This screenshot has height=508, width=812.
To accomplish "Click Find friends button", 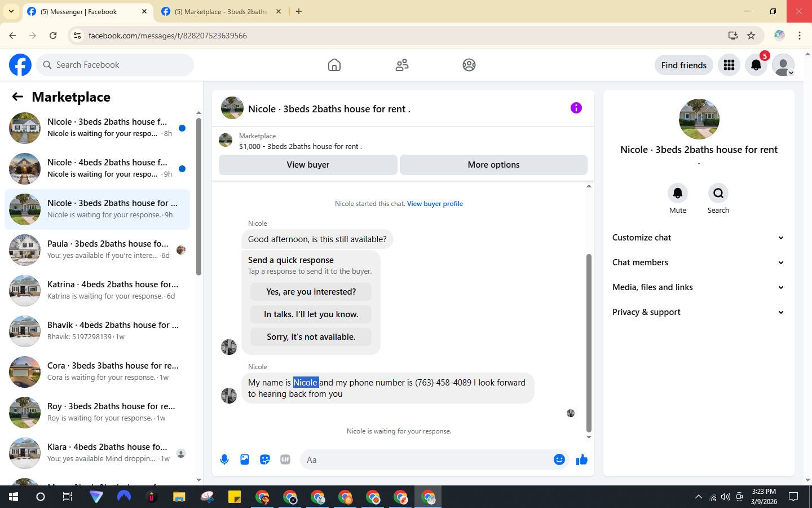I will pyautogui.click(x=683, y=65).
